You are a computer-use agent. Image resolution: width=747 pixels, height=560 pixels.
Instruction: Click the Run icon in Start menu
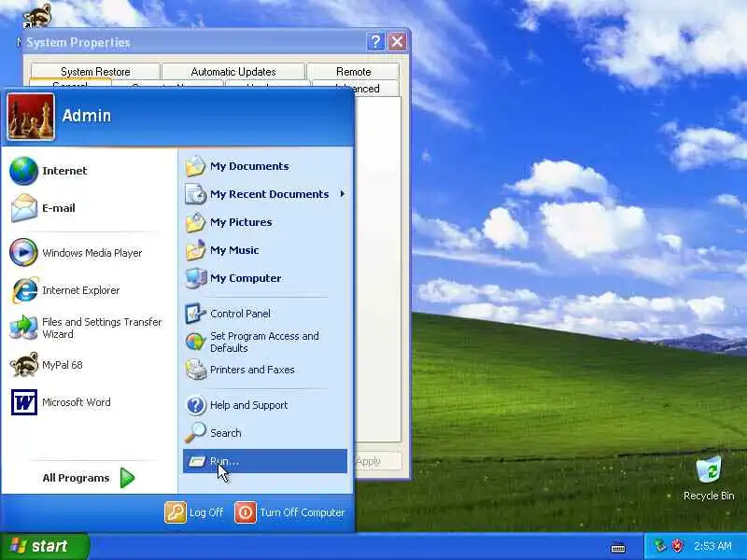pyautogui.click(x=196, y=461)
